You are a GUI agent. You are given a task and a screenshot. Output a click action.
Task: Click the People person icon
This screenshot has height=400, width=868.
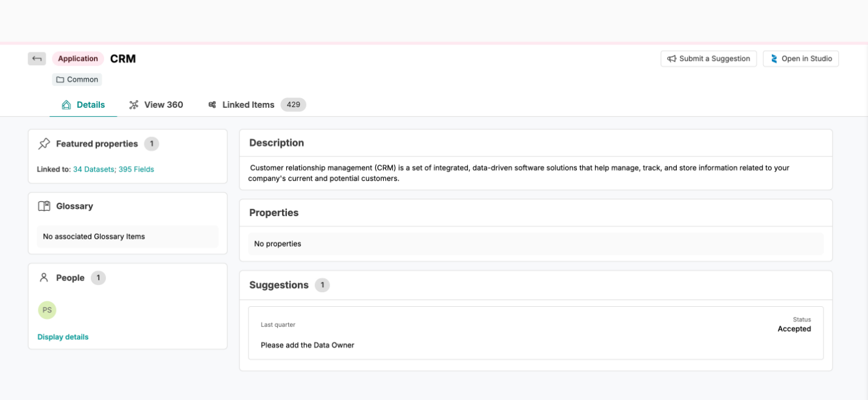pos(44,278)
